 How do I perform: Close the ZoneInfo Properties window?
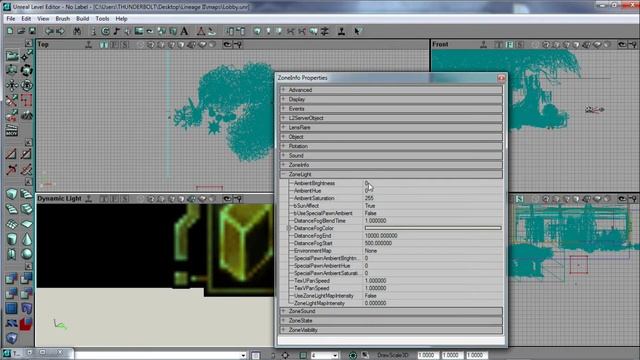pos(501,78)
